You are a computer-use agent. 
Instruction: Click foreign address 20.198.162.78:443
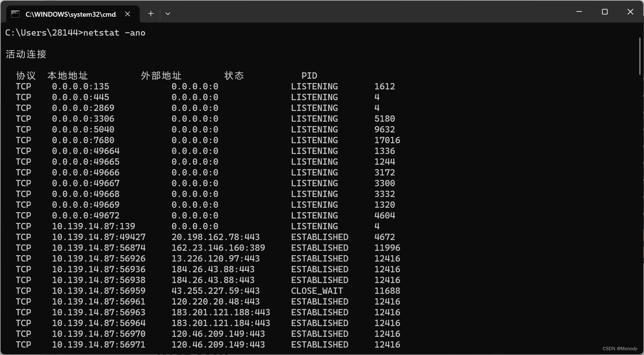(216, 237)
